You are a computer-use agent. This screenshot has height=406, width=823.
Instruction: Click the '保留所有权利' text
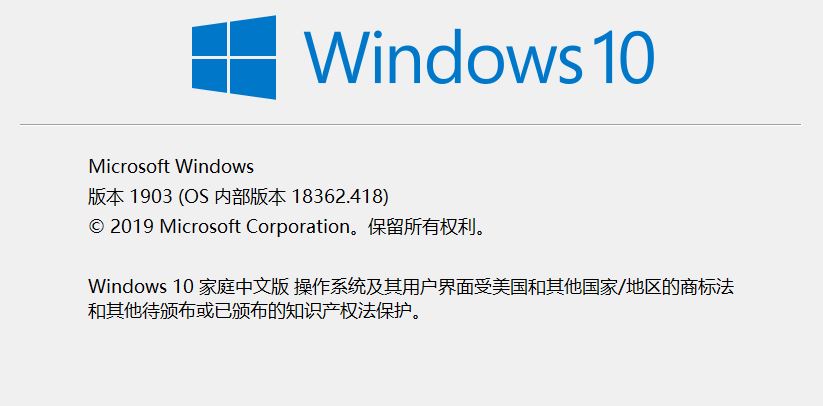pos(420,227)
